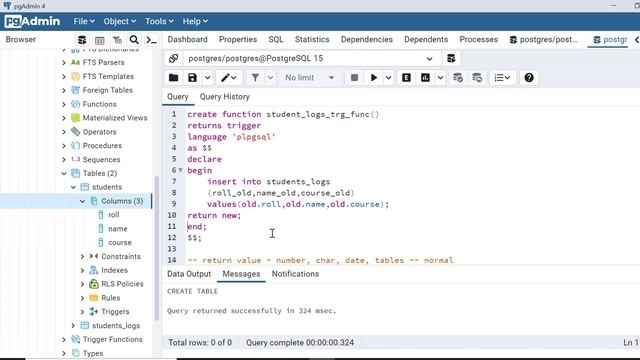640x360 pixels.
Task: Click the pgAdmin logo
Action: pos(32,21)
